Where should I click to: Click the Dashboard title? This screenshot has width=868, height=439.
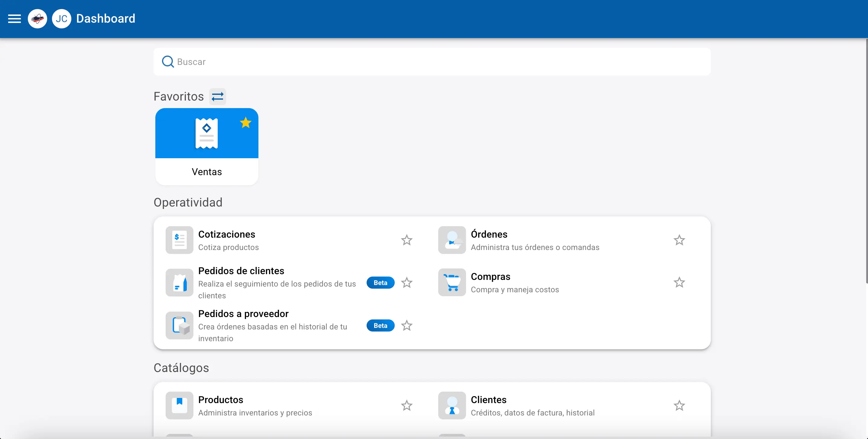(105, 18)
